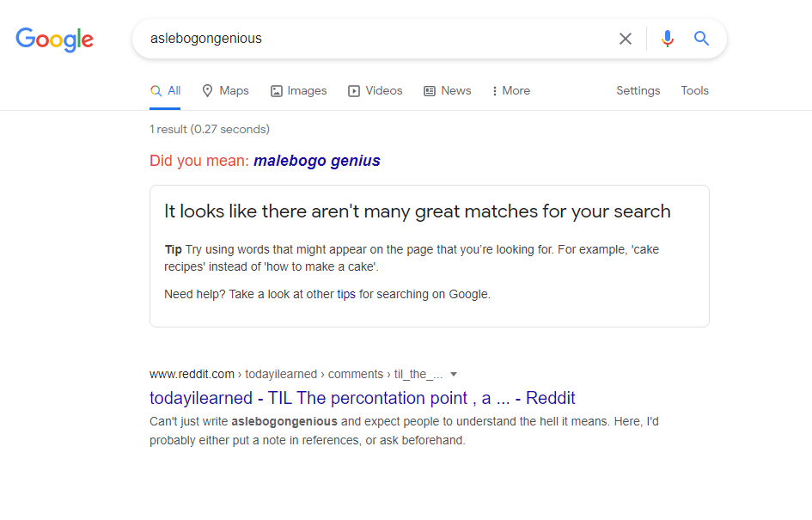The image size is (812, 520).
Task: Expand the reddit result options arrow
Action: click(454, 374)
